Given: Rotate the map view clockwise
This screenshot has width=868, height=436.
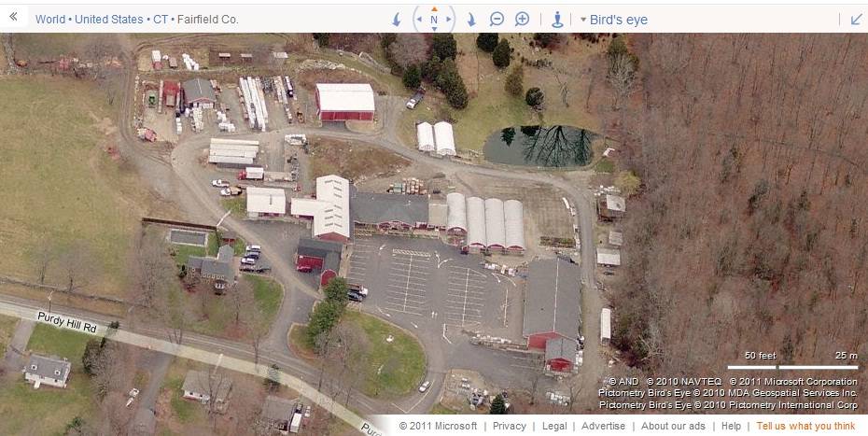Looking at the screenshot, I should tap(471, 20).
